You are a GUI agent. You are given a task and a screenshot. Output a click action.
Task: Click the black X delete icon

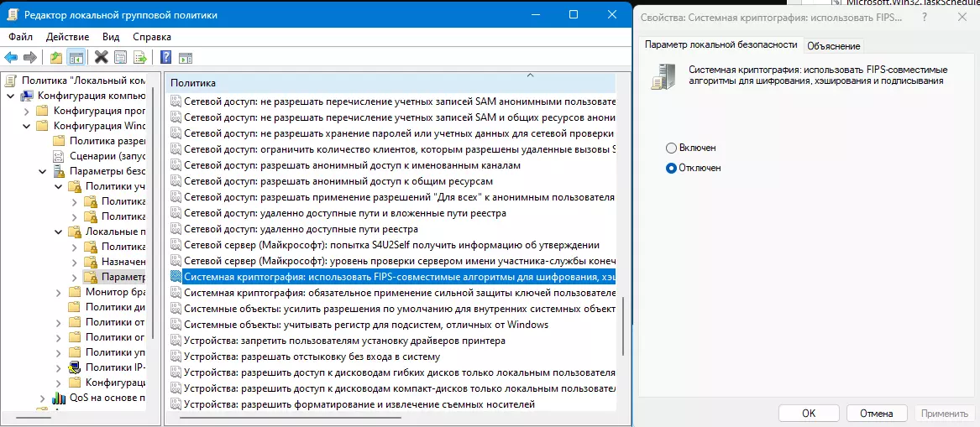click(x=102, y=58)
